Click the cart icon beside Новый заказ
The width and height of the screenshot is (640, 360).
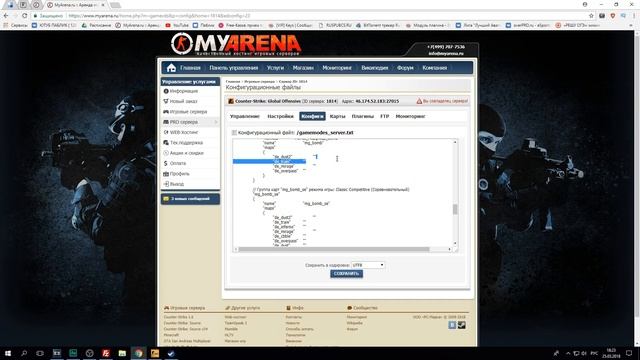[166, 101]
